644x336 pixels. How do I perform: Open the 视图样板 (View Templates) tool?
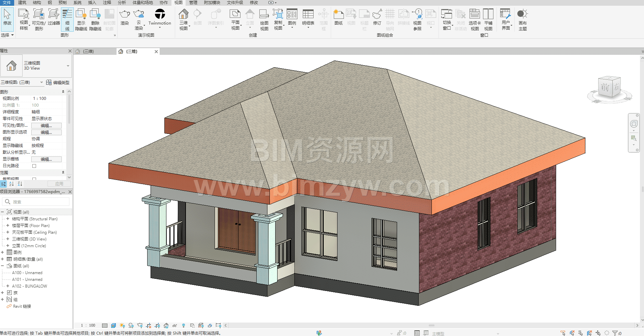pos(24,14)
